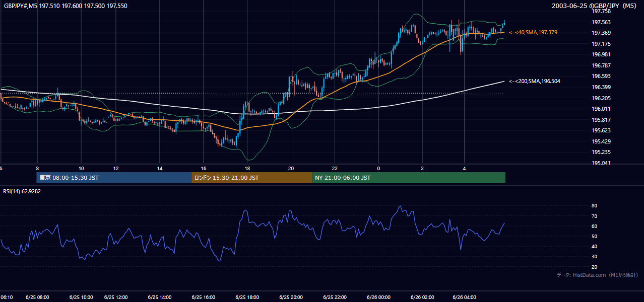Viewport: 644px width, 302px height.
Task: Click price axis value 195.623
Action: [601, 130]
